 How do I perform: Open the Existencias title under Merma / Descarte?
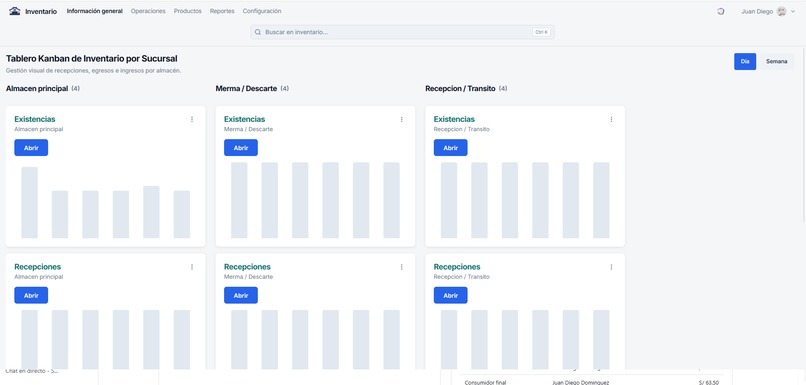coord(245,119)
